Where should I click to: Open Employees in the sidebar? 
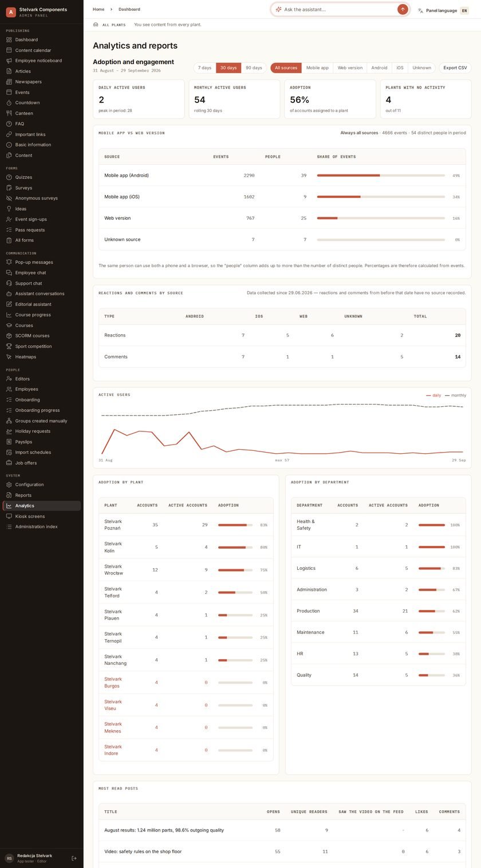tap(42, 389)
